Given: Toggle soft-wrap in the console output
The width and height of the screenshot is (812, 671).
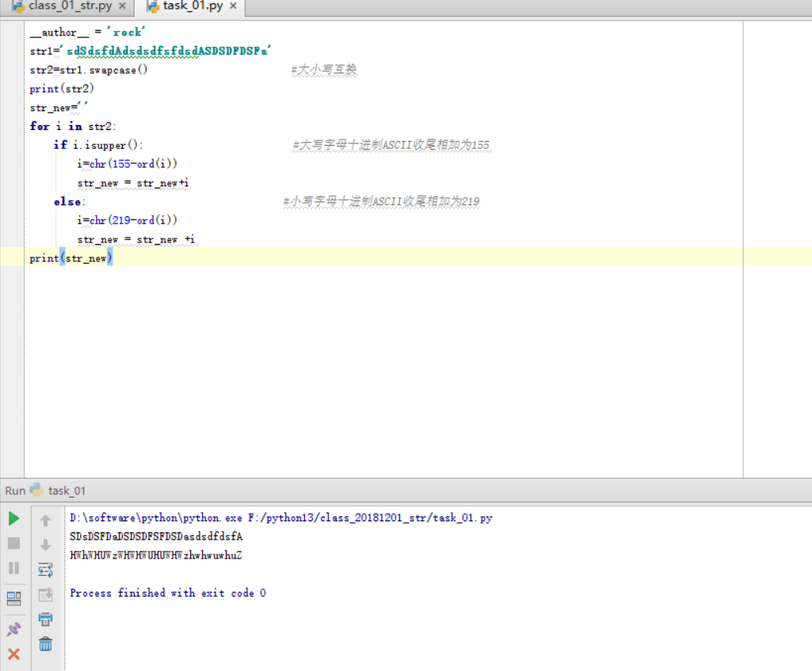Looking at the screenshot, I should (45, 570).
